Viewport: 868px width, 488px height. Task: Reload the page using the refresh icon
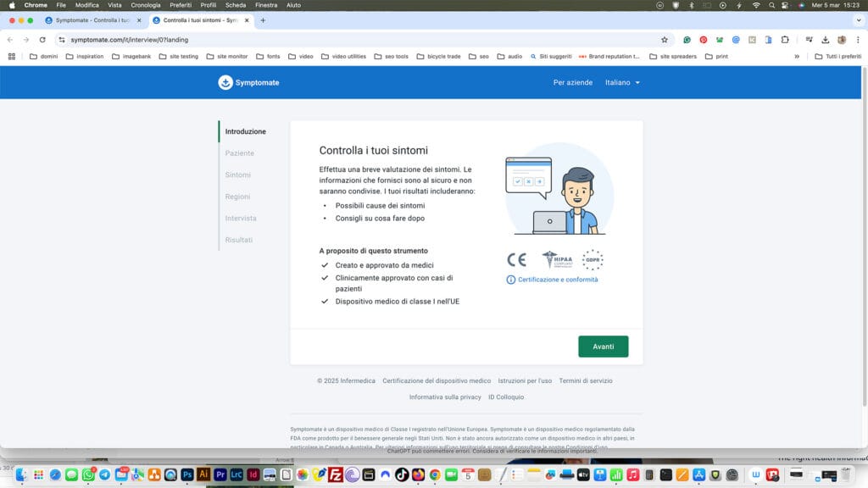point(42,40)
